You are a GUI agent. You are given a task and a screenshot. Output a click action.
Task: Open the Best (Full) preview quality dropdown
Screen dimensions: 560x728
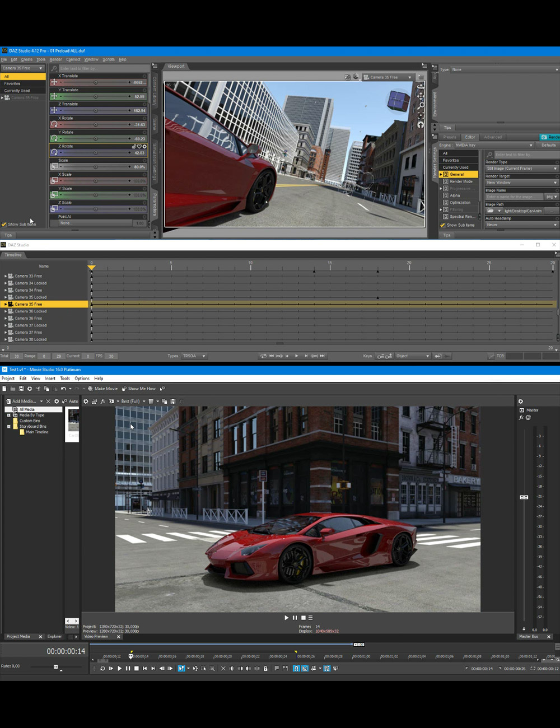(x=130, y=401)
